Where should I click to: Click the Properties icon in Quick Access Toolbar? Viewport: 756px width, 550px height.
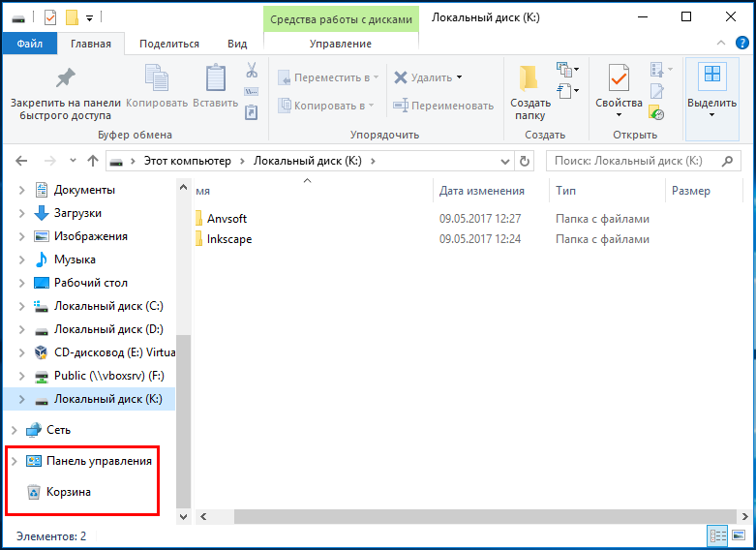coord(50,17)
